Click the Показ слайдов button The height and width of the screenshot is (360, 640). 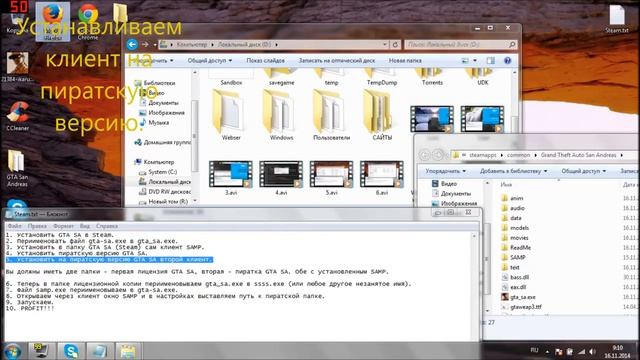tap(265, 60)
